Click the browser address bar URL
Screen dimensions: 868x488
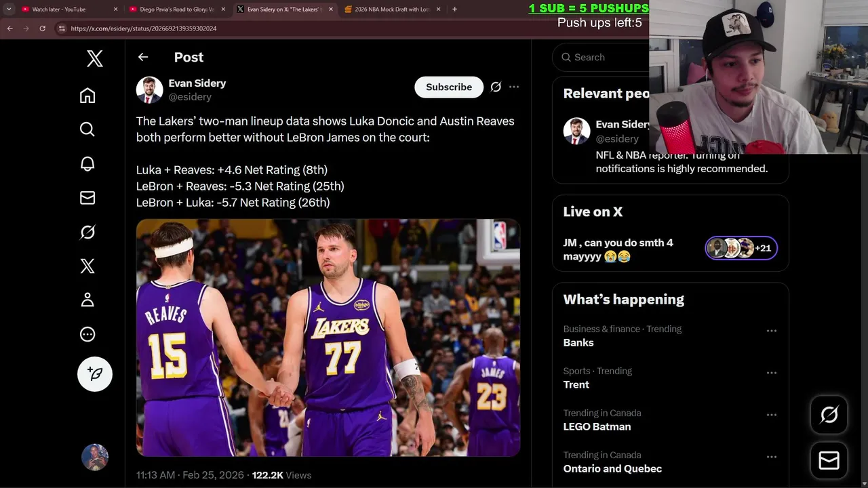[x=144, y=28]
